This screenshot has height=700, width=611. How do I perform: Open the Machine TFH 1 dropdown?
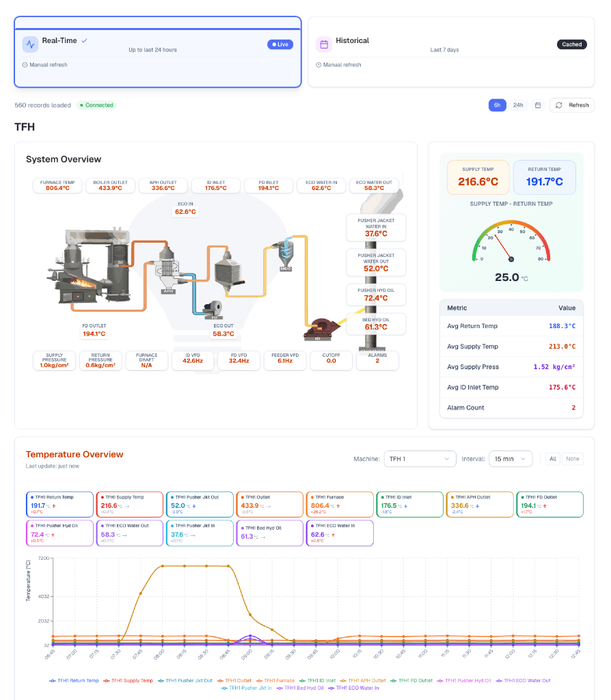420,459
